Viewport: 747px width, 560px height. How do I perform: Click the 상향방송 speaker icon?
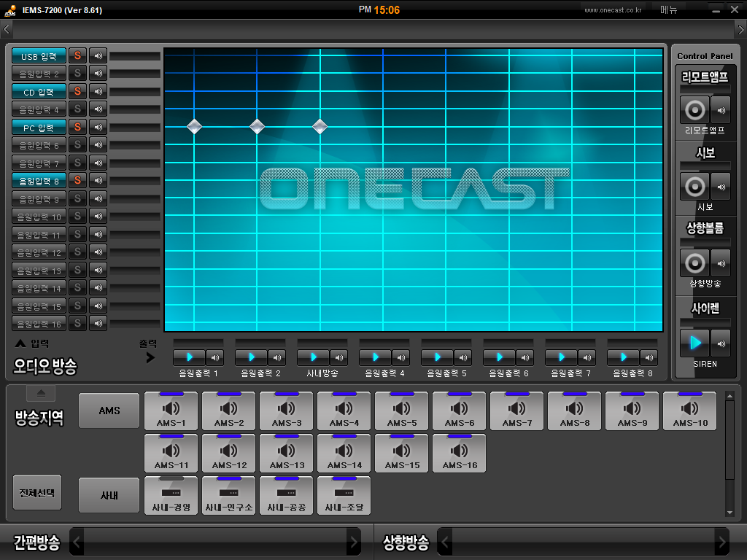[x=721, y=262]
